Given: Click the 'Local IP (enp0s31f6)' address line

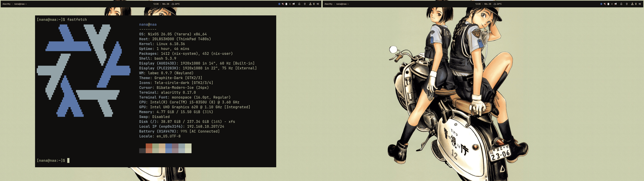Looking at the screenshot, I should (182, 127).
